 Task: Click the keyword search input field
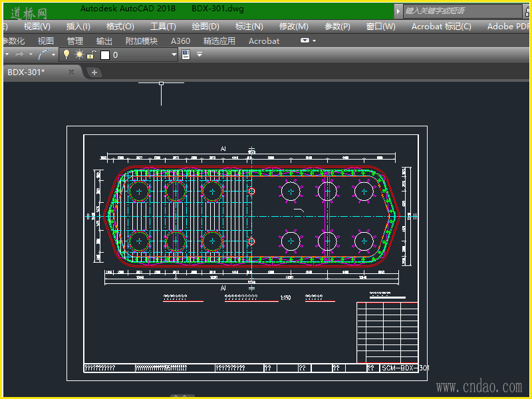tap(459, 11)
